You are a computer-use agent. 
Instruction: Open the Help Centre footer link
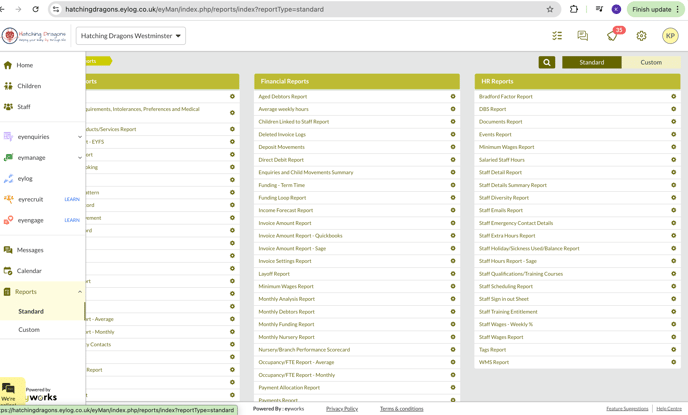coord(669,409)
